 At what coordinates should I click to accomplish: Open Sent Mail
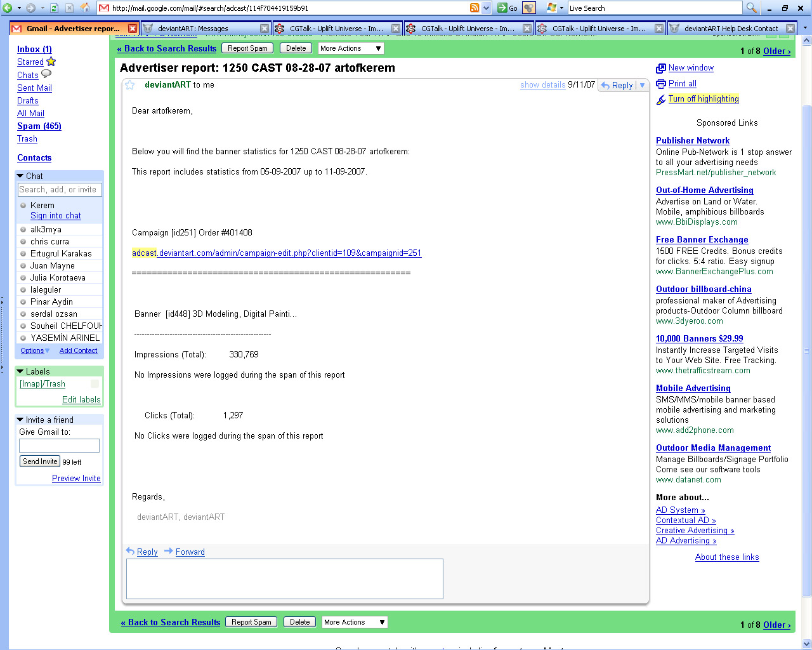pyautogui.click(x=35, y=88)
